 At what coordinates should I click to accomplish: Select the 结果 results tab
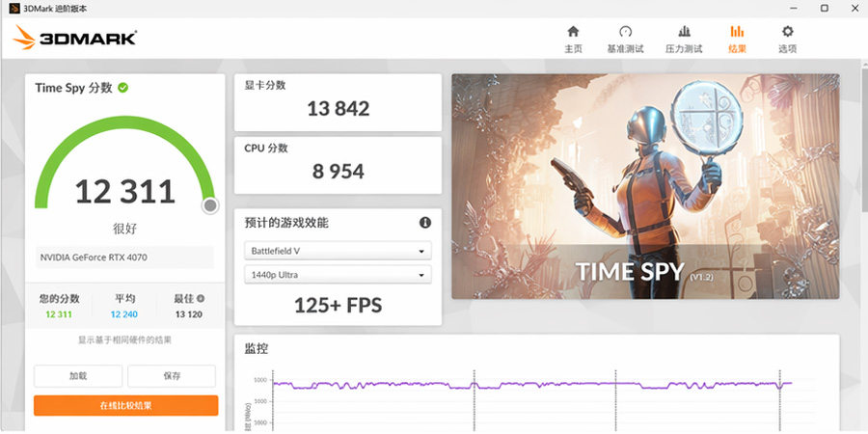point(737,40)
